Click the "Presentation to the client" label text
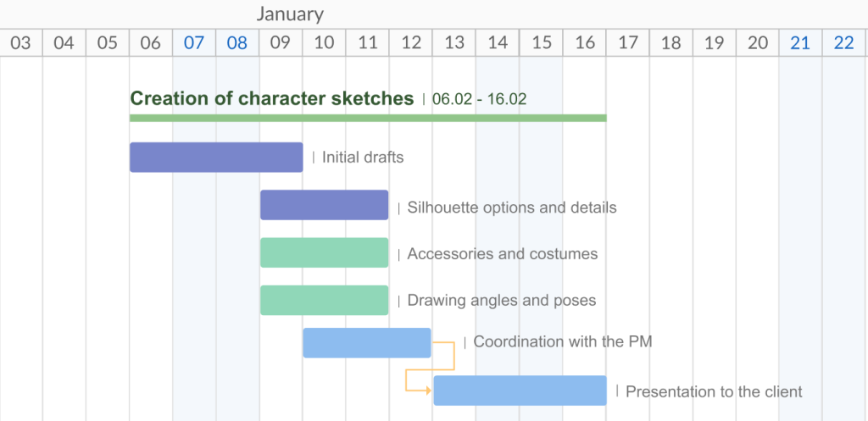Viewport: 868px width, 421px height. (x=714, y=391)
